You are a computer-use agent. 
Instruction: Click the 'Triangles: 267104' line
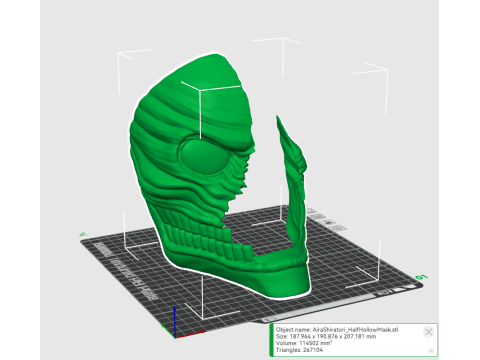click(299, 350)
